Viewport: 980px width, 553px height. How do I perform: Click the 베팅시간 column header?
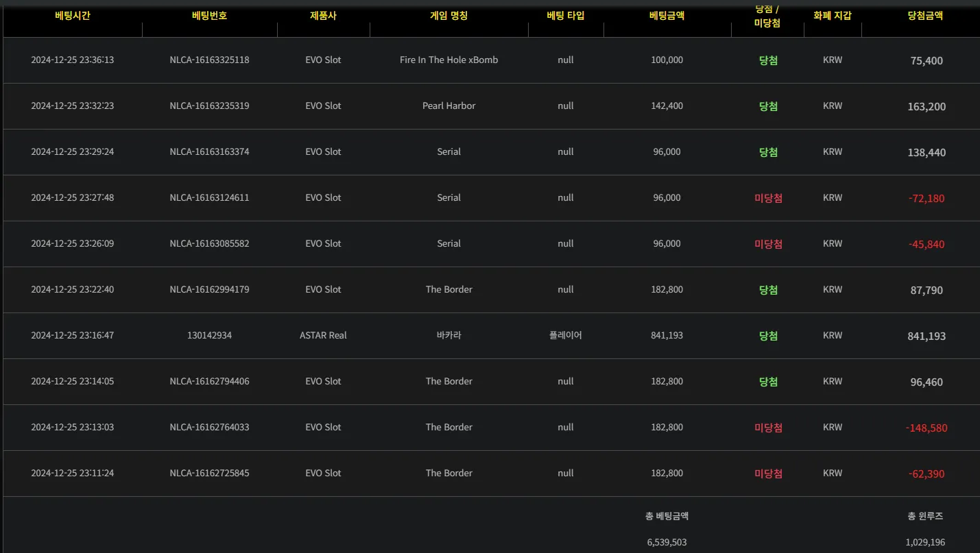coord(73,15)
